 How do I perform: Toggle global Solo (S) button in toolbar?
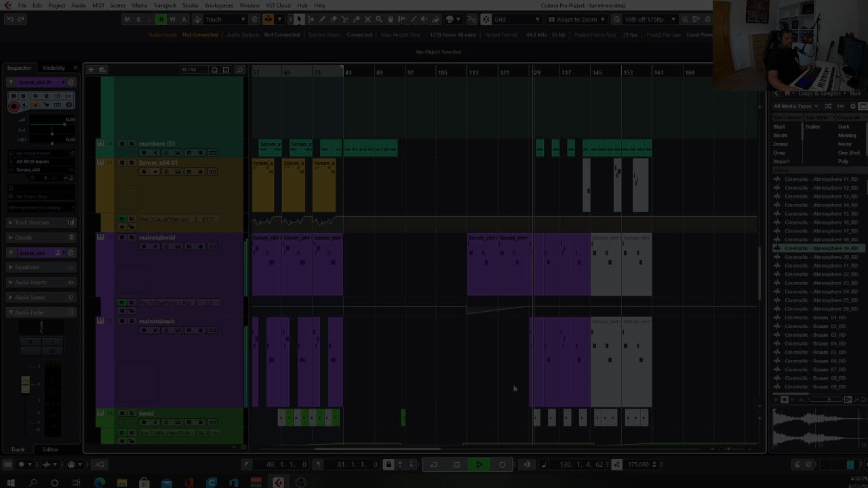coord(138,19)
